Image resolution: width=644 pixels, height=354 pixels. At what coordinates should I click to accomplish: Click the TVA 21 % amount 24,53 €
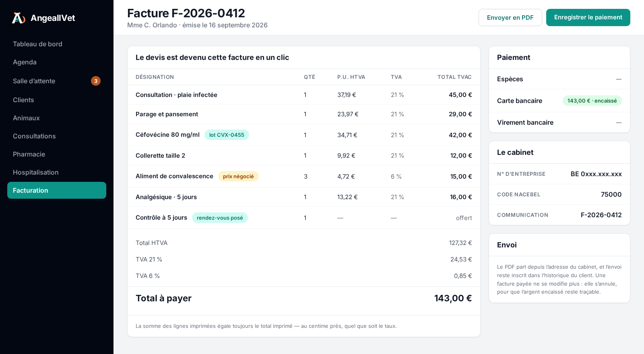461,259
